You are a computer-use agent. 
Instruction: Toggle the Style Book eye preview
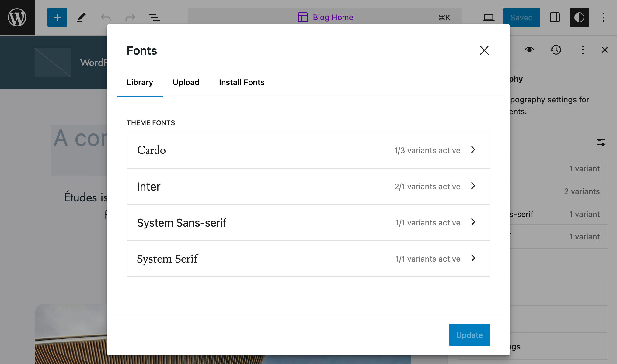click(x=529, y=50)
